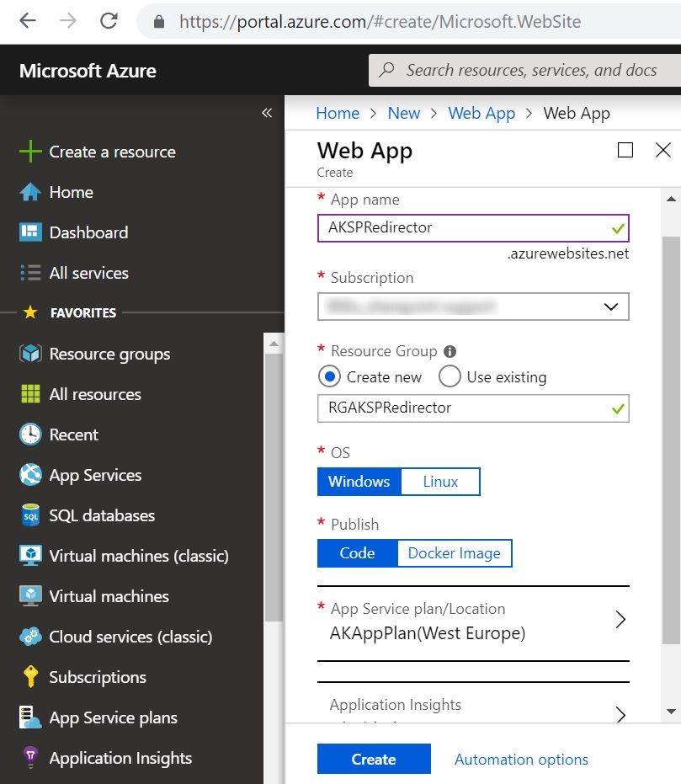Click the favorites list scrollbar up arrow
Image resolution: width=681 pixels, height=784 pixels.
[274, 344]
